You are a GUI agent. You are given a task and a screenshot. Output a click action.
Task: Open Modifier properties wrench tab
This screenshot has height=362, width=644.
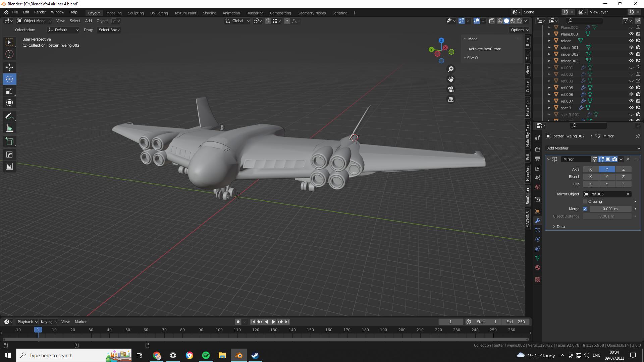point(538,221)
